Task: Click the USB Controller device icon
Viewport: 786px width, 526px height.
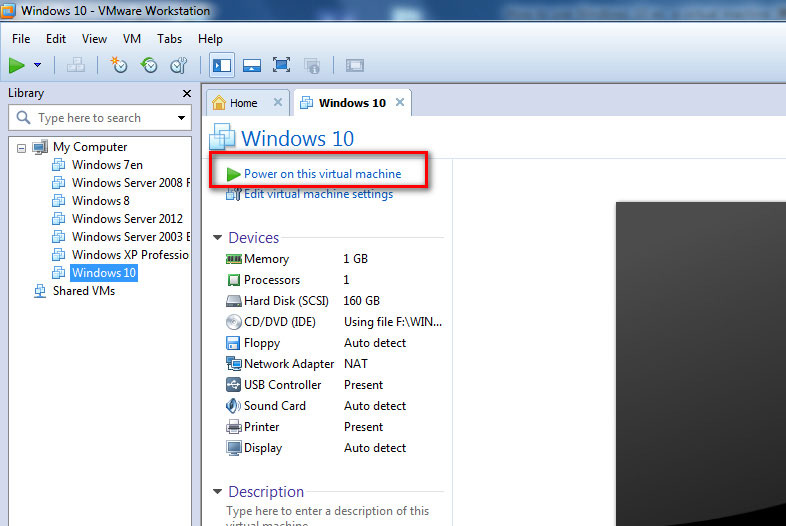Action: [x=234, y=385]
